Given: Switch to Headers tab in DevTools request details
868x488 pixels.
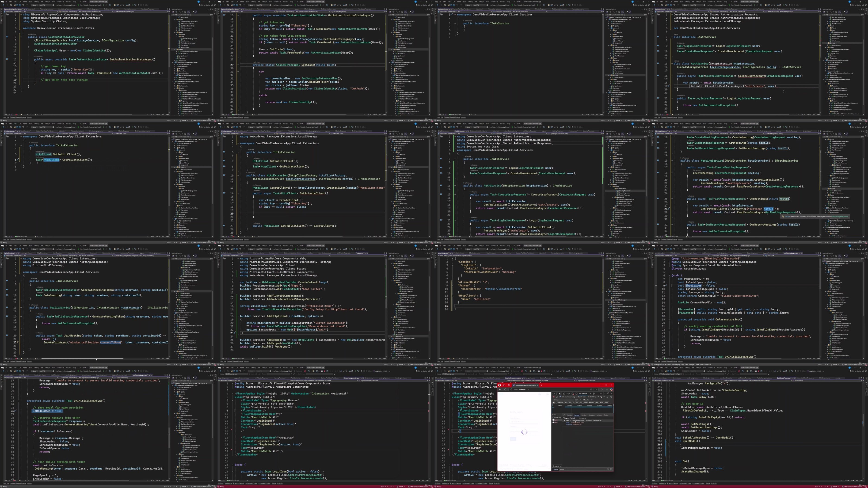Looking at the screenshot, I should click(x=570, y=415).
